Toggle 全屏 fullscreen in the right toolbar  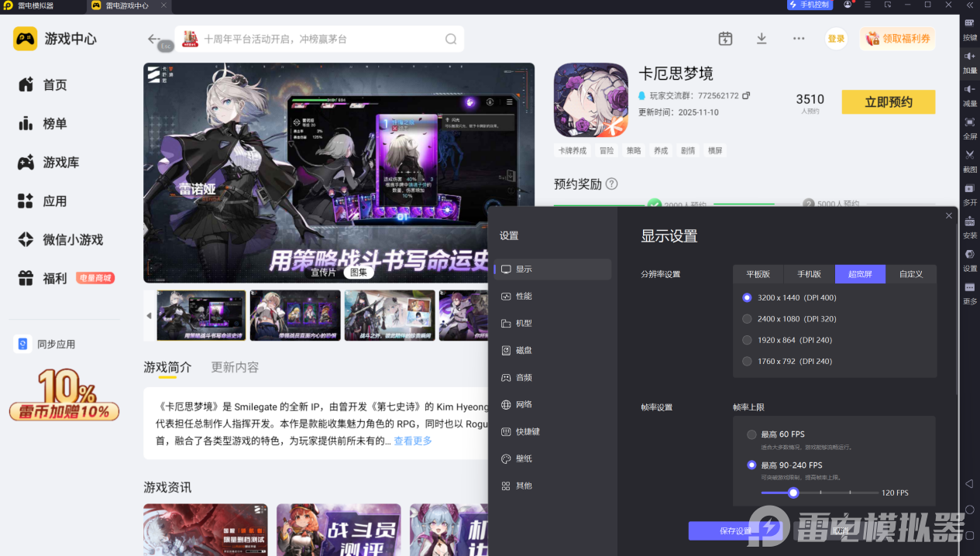[x=969, y=128]
